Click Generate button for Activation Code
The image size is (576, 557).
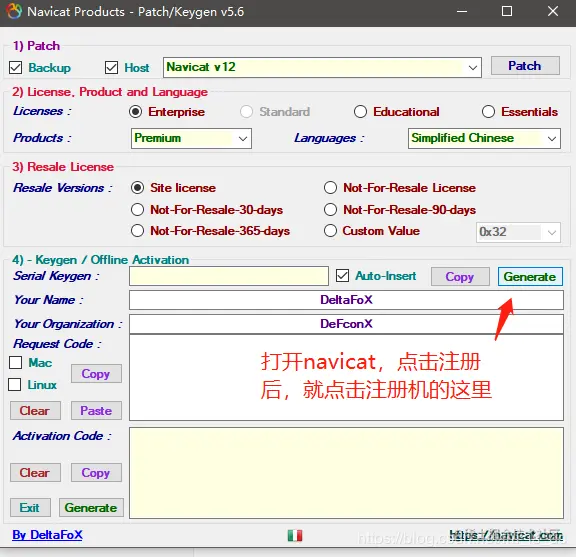coord(91,507)
